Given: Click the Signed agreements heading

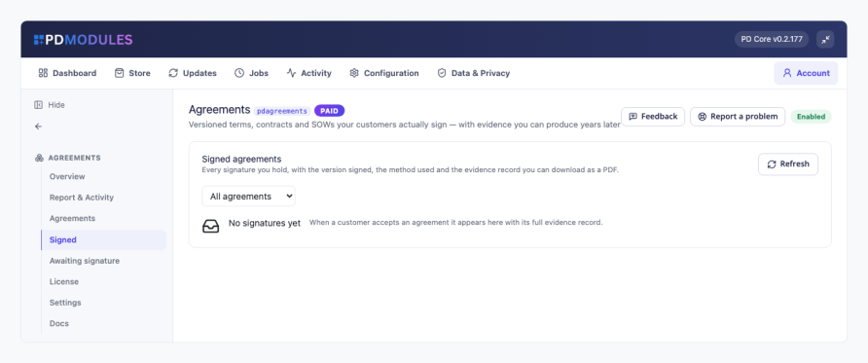Looking at the screenshot, I should click(241, 159).
